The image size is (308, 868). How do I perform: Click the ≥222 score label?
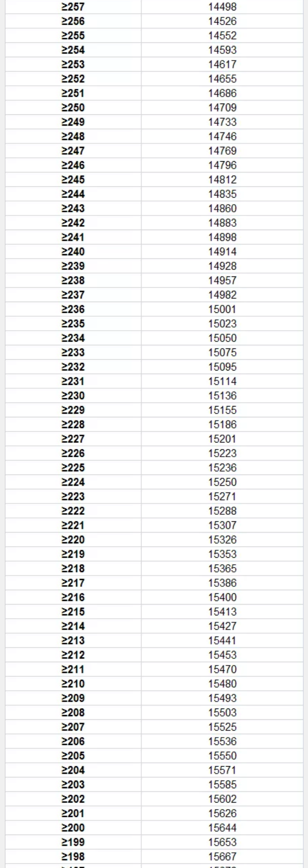(73, 510)
